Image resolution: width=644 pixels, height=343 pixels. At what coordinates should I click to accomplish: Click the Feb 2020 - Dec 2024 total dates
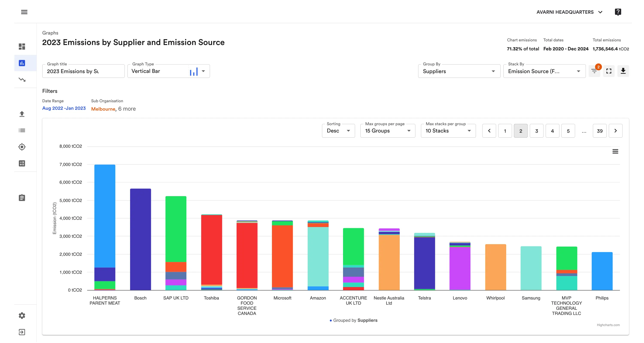(566, 49)
